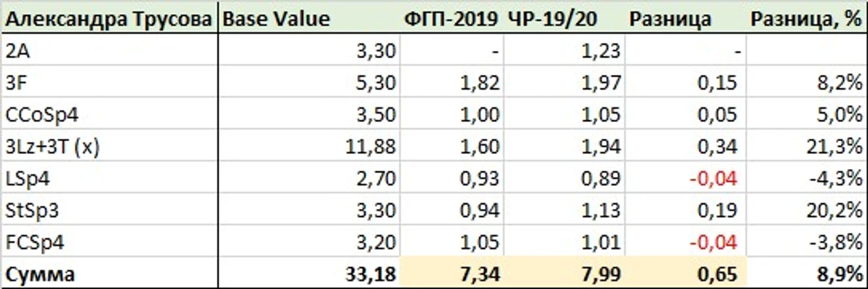This screenshot has width=868, height=289.
Task: Click the Разница, % header cell
Action: [806, 19]
